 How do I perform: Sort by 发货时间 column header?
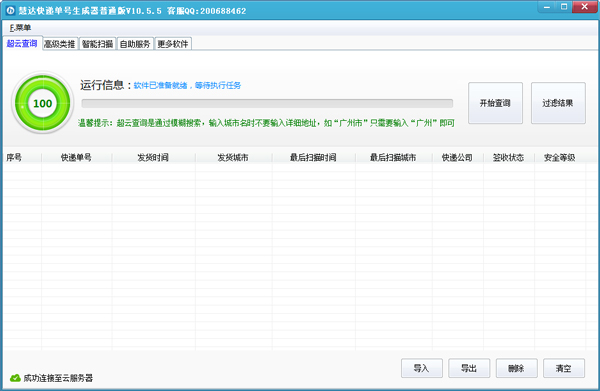point(153,157)
